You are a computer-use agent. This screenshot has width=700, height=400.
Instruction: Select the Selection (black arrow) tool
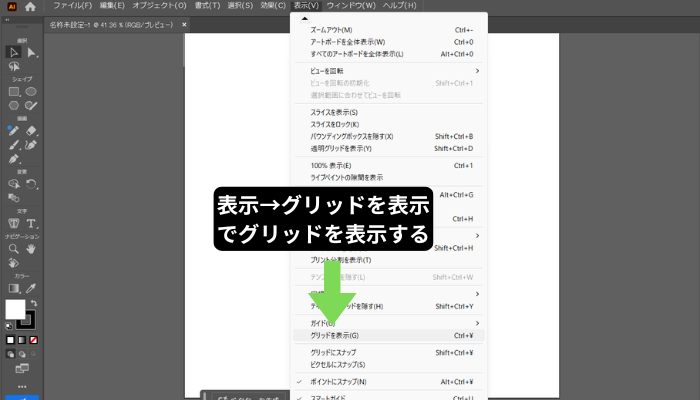[x=13, y=52]
